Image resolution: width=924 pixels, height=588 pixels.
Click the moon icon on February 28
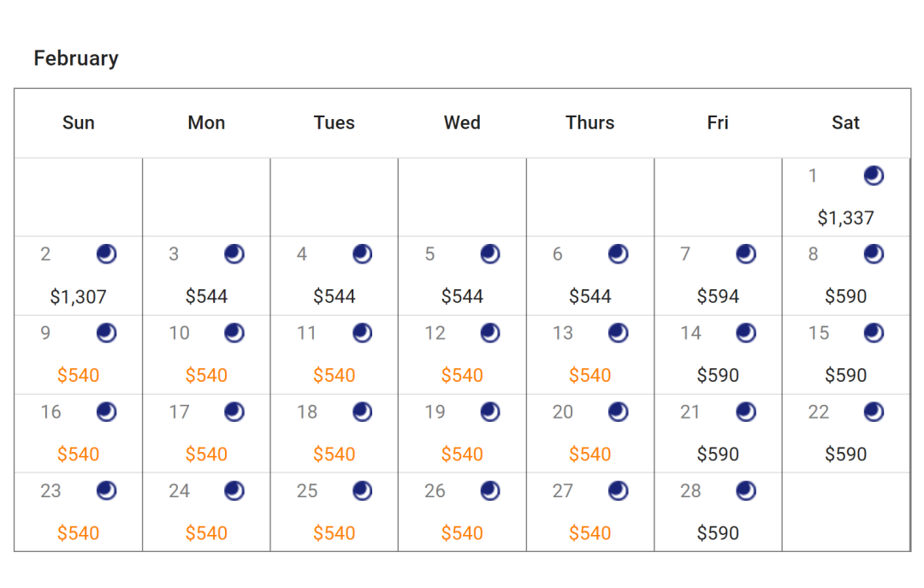(745, 490)
